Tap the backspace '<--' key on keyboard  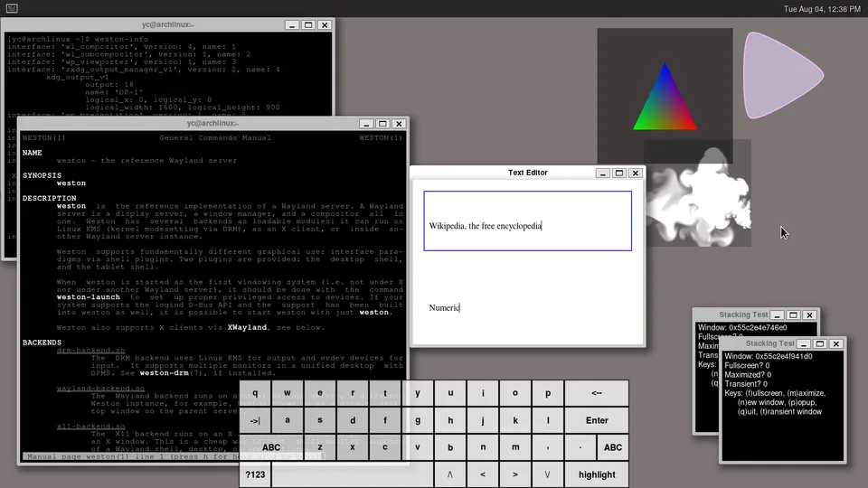click(597, 393)
